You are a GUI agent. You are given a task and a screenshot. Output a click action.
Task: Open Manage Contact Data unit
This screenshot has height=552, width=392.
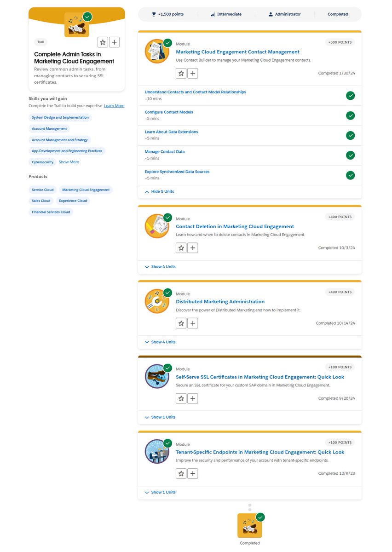click(x=165, y=151)
